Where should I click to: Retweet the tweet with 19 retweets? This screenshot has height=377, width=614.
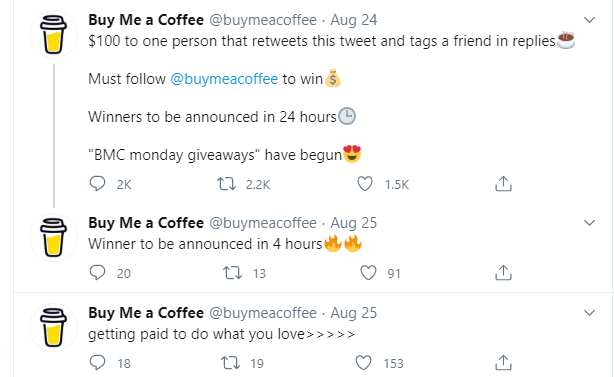(x=230, y=363)
